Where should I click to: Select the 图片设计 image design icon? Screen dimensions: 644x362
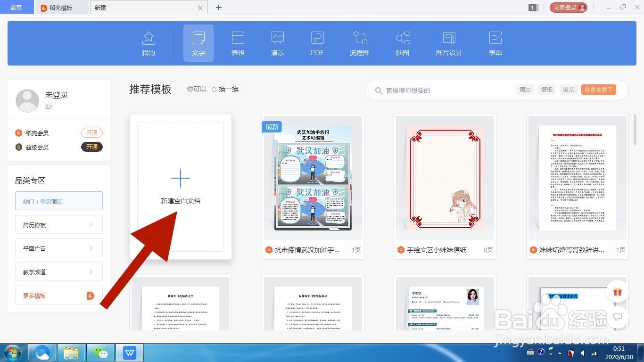[x=448, y=43]
